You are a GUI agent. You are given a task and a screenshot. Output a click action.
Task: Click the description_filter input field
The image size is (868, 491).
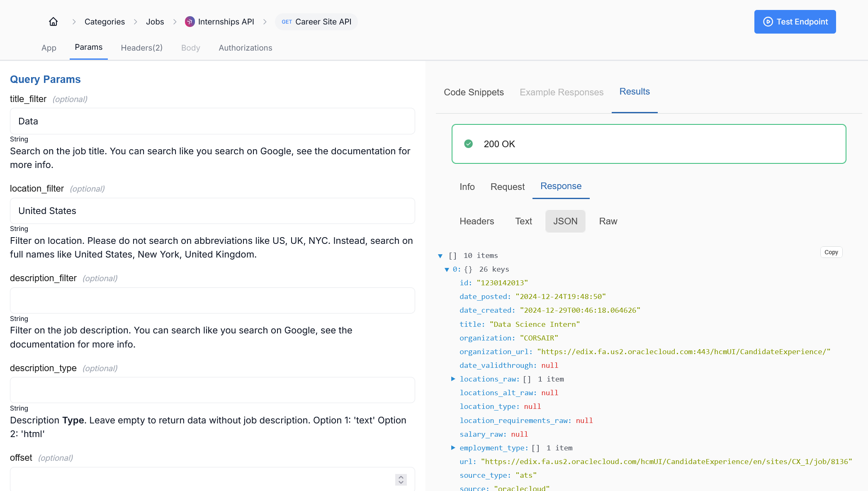coord(212,300)
